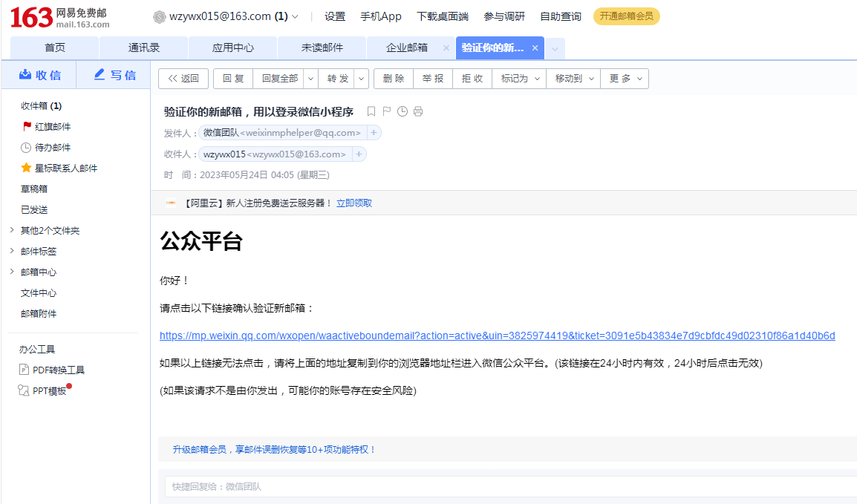Open the account dropdown arrow

pos(295,17)
